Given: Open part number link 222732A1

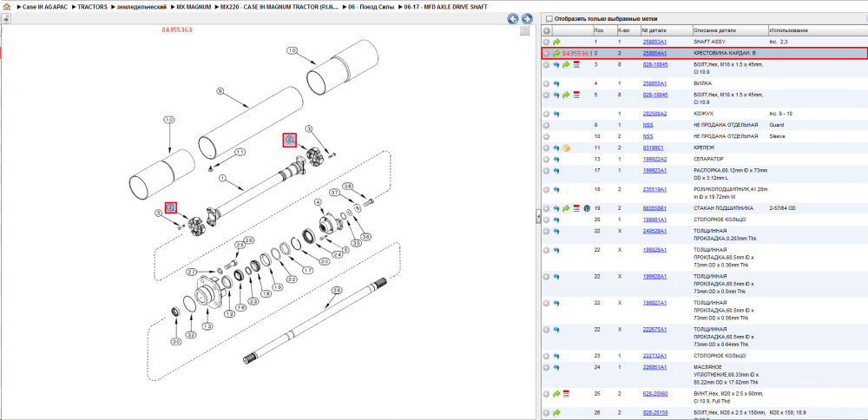Looking at the screenshot, I should pyautogui.click(x=654, y=356).
